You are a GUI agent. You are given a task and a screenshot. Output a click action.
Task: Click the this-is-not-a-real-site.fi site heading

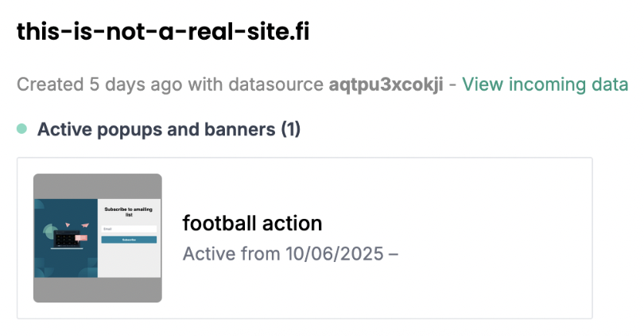(163, 33)
